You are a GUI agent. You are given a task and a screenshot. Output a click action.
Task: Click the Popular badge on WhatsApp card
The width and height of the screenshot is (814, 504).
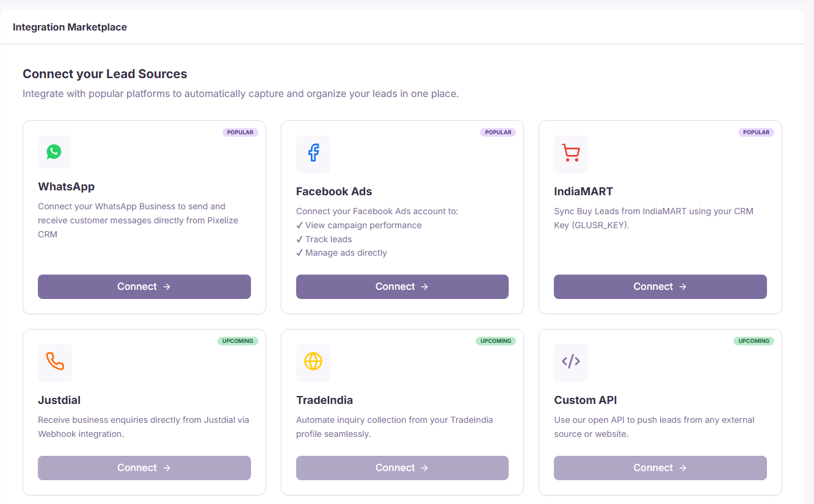[240, 132]
